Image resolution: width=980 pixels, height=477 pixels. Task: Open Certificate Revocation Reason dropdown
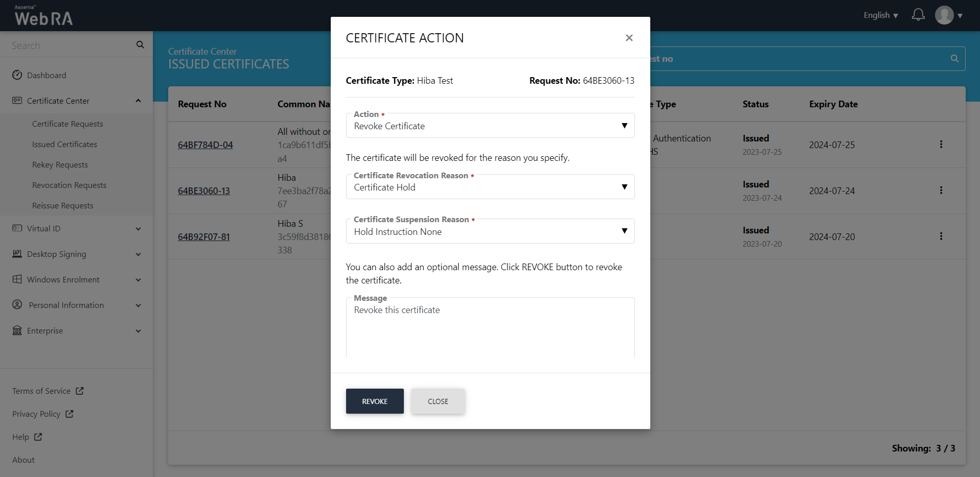(490, 187)
